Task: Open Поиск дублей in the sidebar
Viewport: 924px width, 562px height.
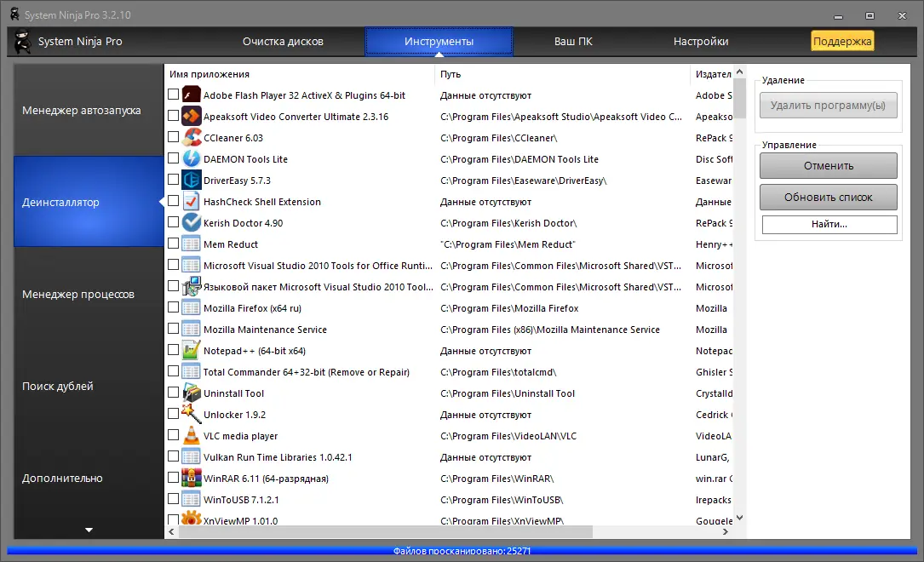Action: pos(89,386)
